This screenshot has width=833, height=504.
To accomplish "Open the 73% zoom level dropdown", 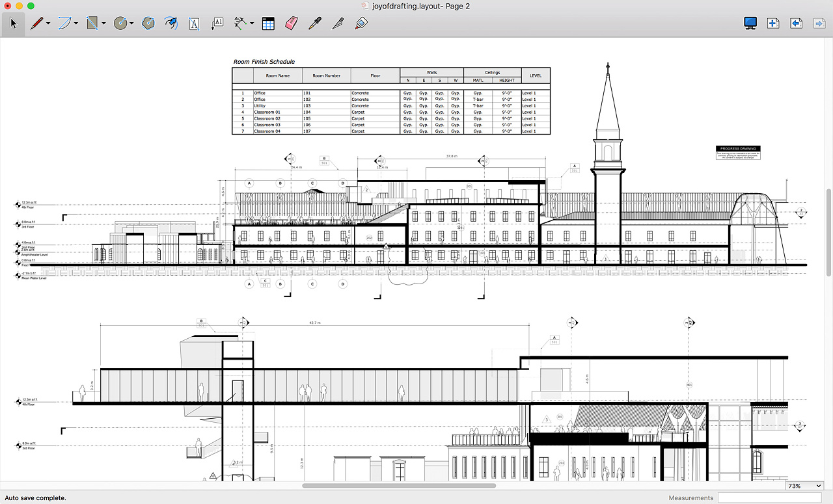I will point(804,486).
